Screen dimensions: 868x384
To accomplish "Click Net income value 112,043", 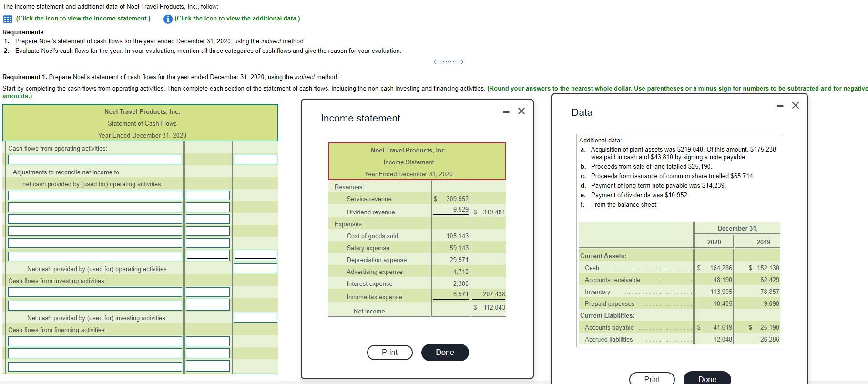I will pyautogui.click(x=494, y=307).
